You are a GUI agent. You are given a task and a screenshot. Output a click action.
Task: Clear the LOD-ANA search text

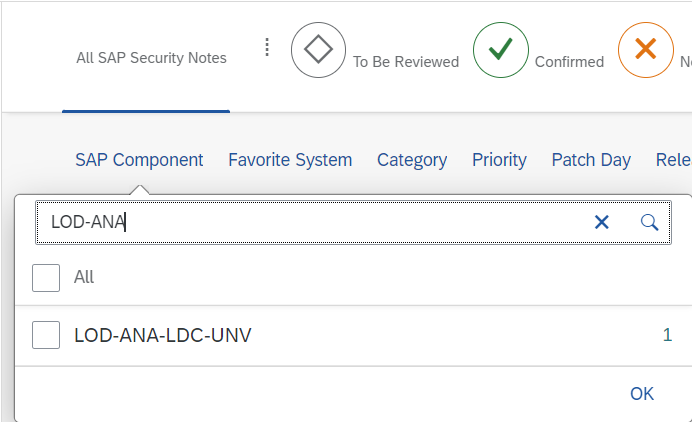[x=602, y=222]
